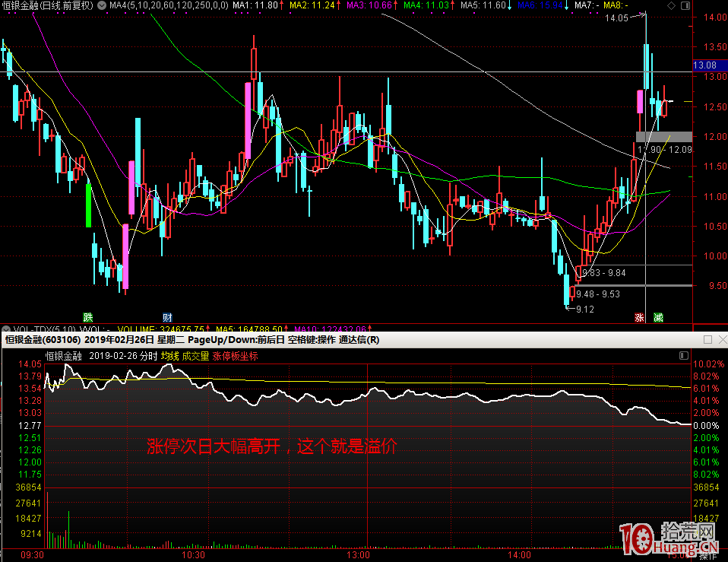Click the red annotation 涨停次日大幅高开
This screenshot has height=562, width=728.
pyautogui.click(x=214, y=446)
